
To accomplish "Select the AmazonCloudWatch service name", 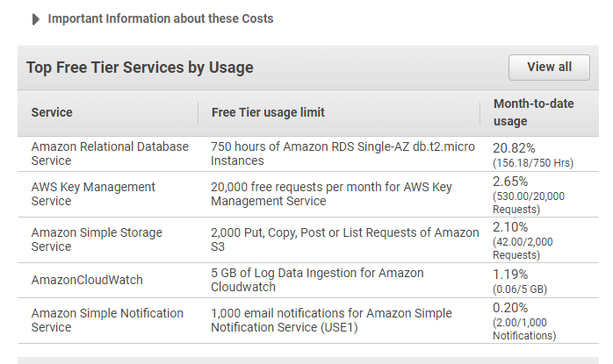I will coord(87,280).
